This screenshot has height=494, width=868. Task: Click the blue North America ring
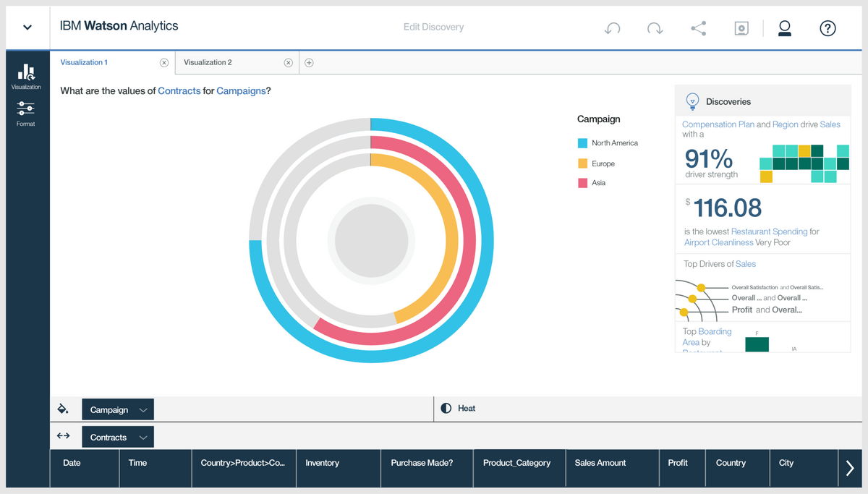(488, 240)
